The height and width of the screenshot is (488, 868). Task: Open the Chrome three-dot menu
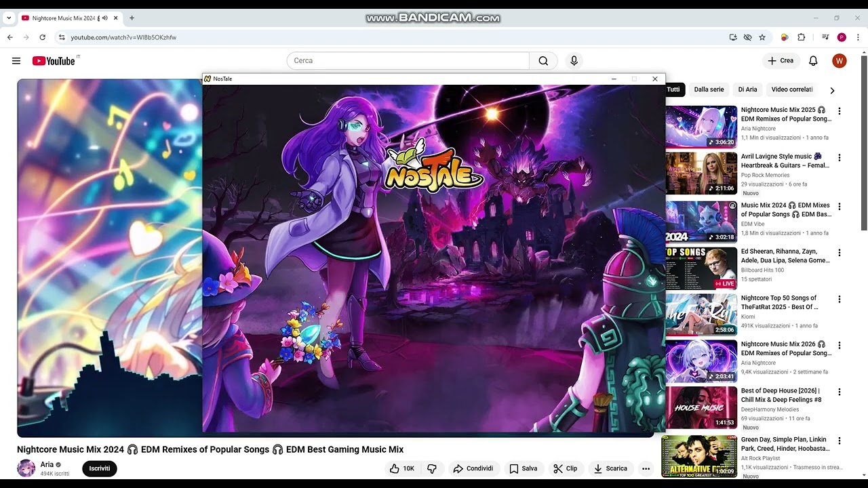858,37
